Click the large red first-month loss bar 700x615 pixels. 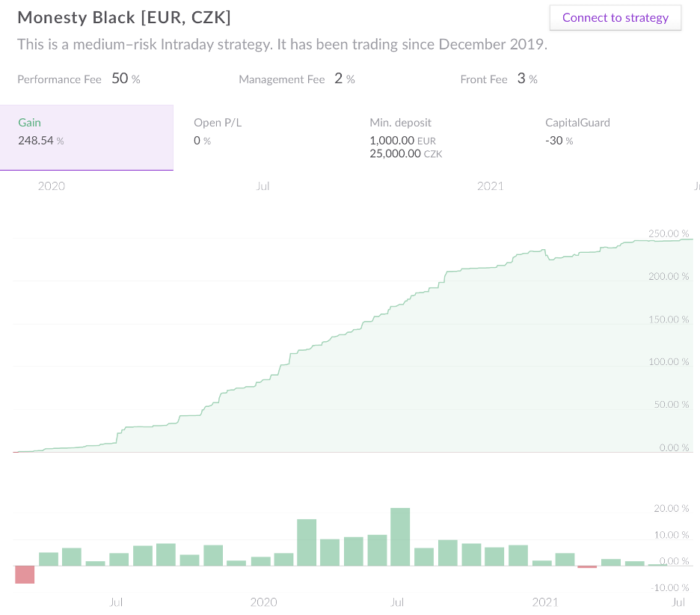tap(25, 575)
